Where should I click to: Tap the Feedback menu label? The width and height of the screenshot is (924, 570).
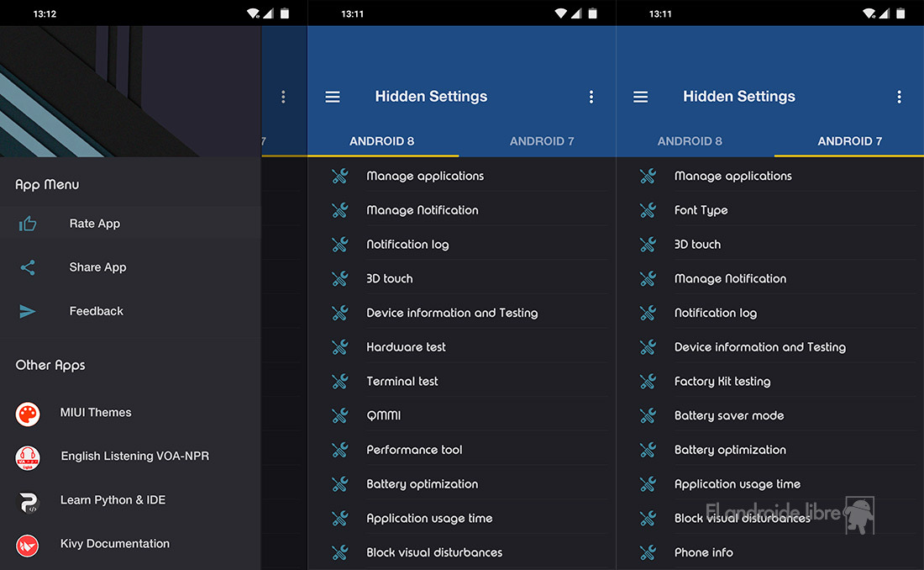(97, 311)
